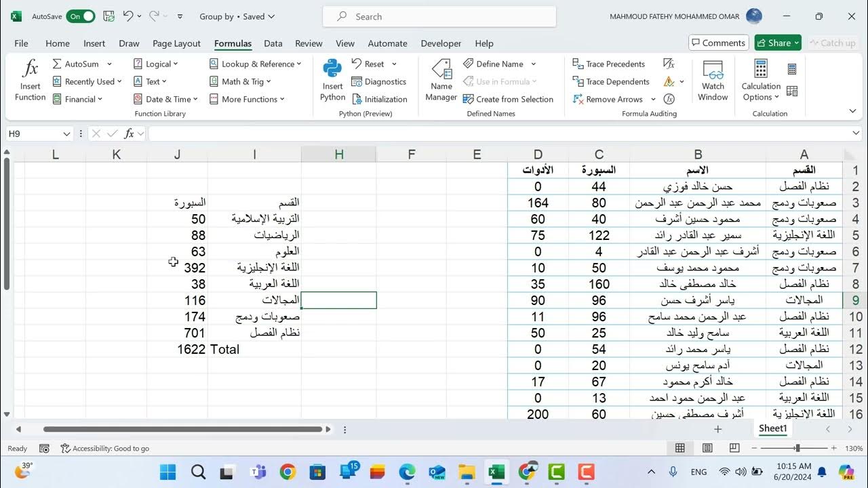Screen dimensions: 868x488
Task: Switch to Normal view
Action: pyautogui.click(x=680, y=448)
